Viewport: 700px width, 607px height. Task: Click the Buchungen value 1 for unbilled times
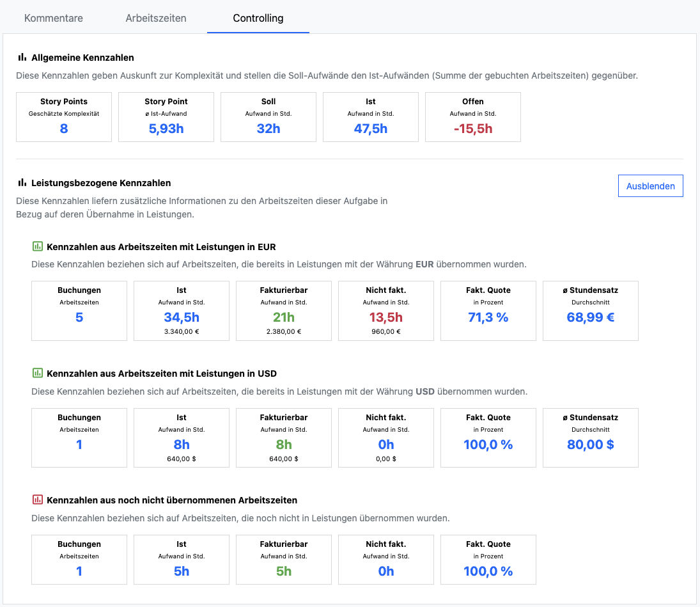79,571
